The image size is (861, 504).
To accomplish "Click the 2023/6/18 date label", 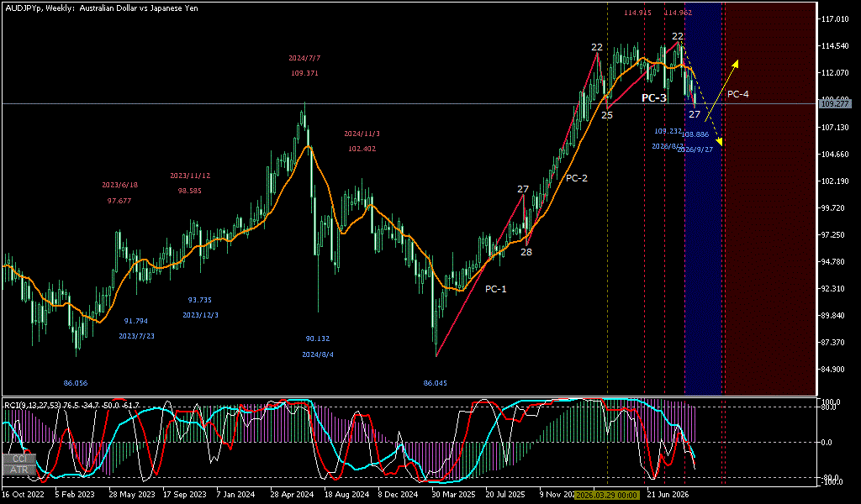I will tap(119, 185).
